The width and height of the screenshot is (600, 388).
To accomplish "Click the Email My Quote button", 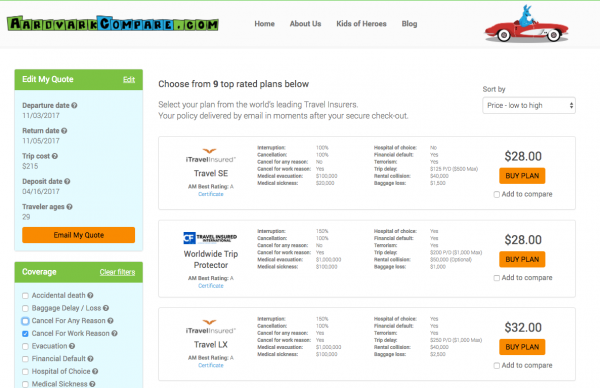I will click(78, 235).
